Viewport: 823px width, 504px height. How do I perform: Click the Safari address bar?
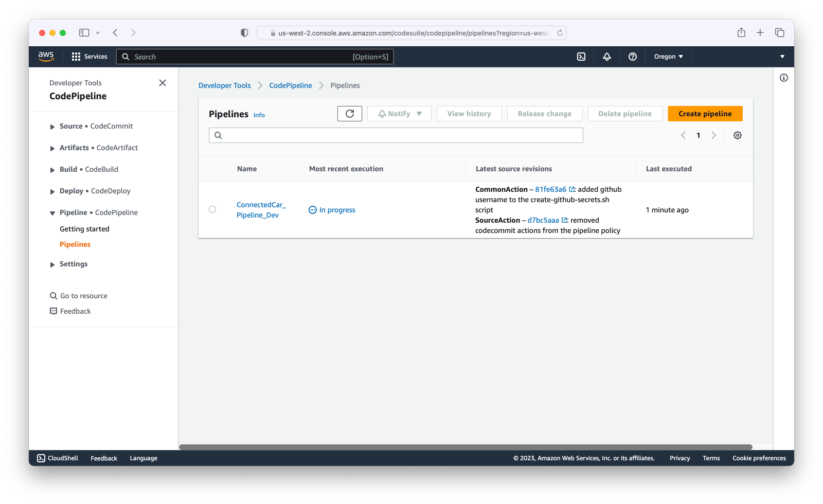click(411, 33)
